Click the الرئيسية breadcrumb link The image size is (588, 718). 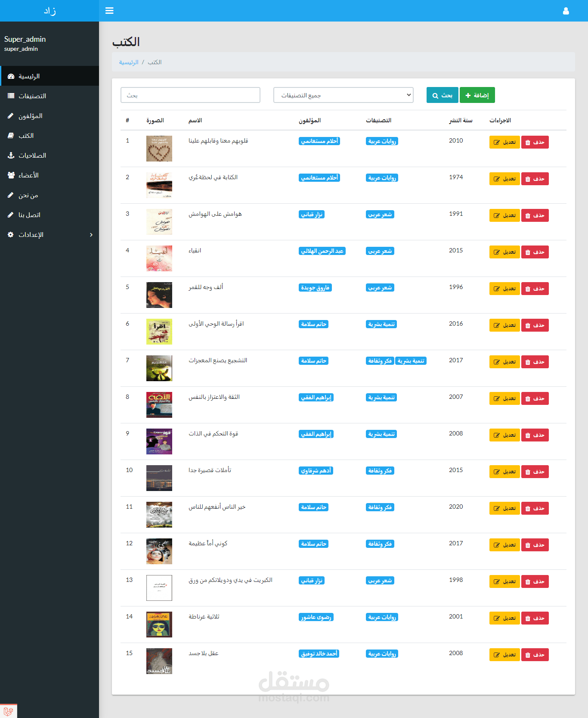129,62
